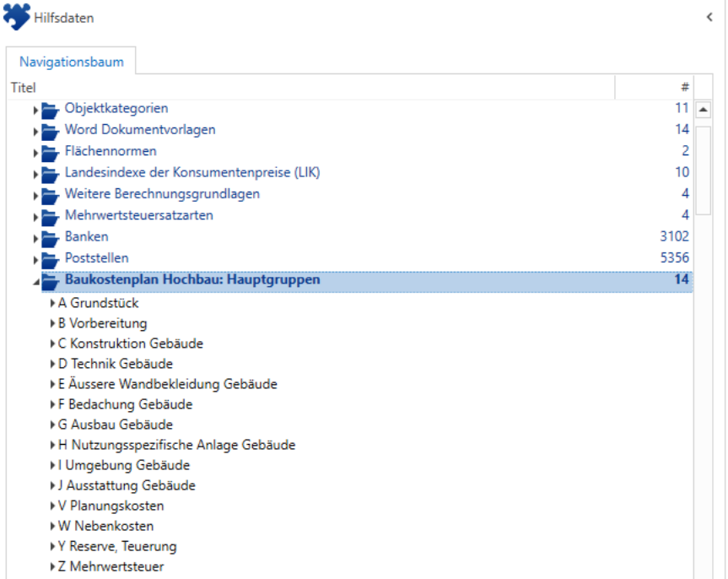
Task: Expand the Objektkategorien node
Action: point(35,110)
